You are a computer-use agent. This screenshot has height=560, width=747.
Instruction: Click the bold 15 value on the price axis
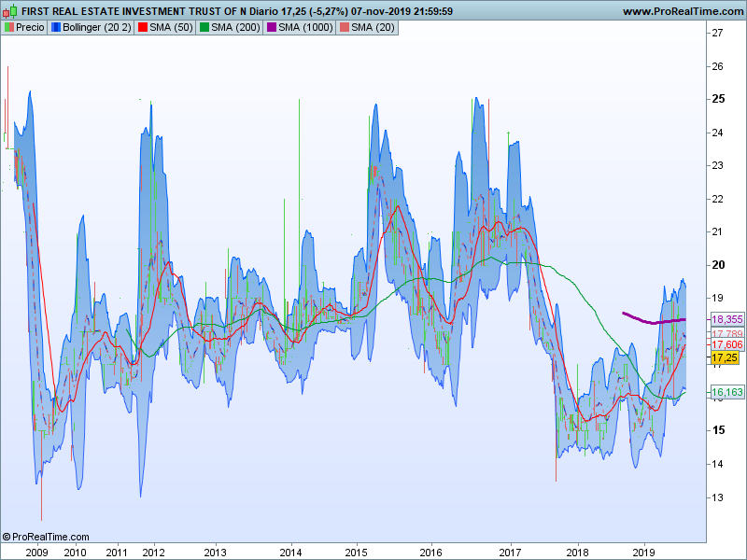click(718, 430)
